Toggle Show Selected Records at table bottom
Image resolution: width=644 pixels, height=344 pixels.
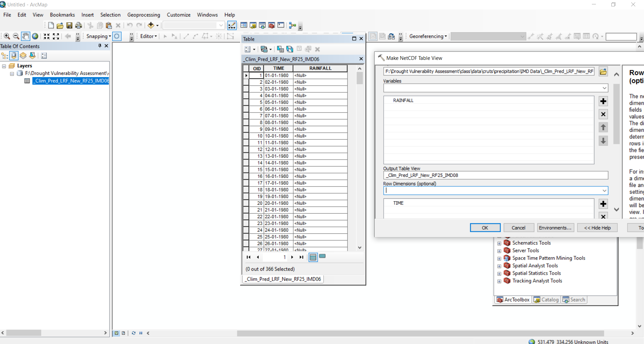322,256
